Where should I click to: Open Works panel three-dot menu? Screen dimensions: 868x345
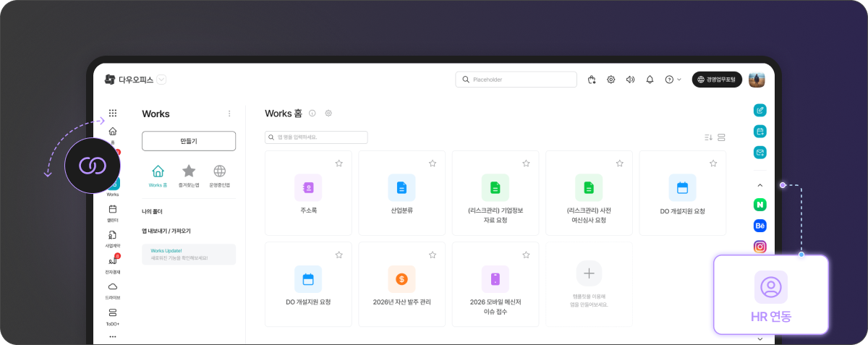click(229, 114)
